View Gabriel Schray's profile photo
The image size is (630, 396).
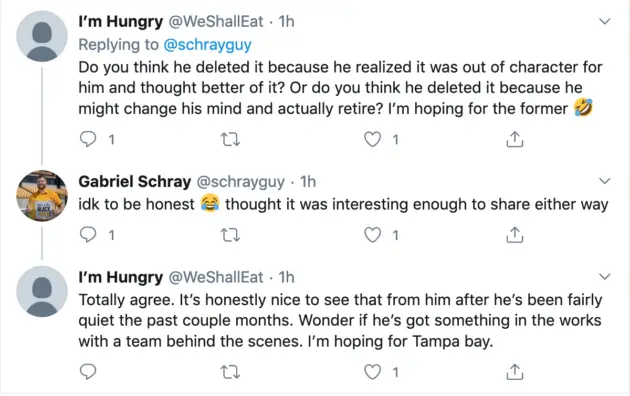[x=42, y=196]
